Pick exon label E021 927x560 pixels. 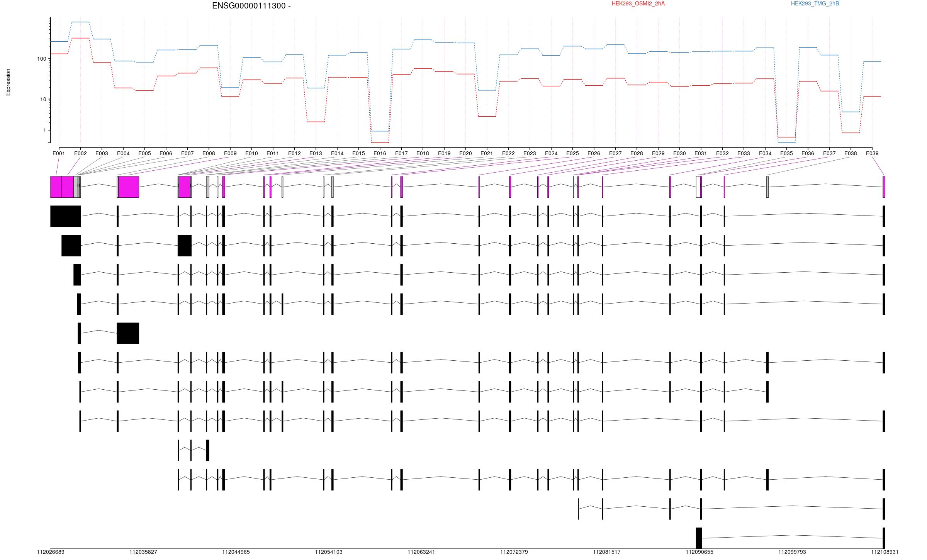(x=487, y=153)
